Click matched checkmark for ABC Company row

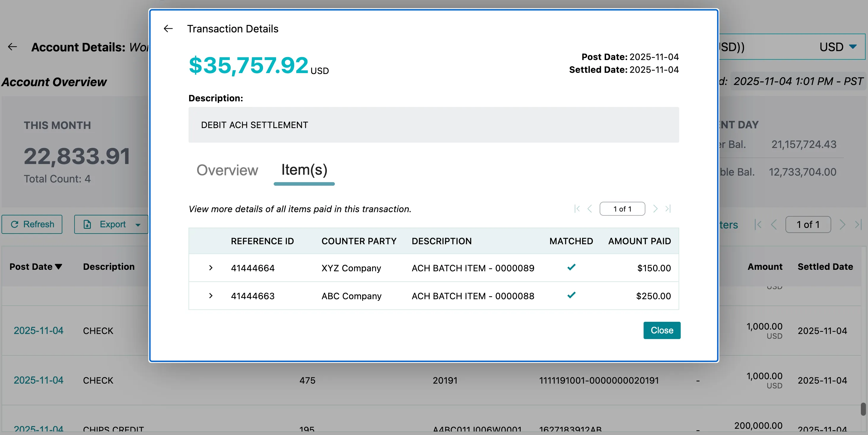pos(571,295)
